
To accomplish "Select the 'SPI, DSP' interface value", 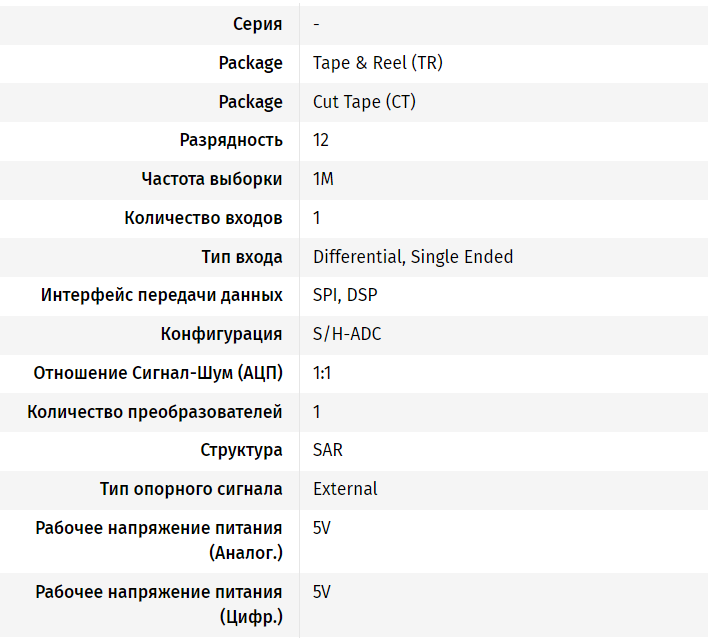I will click(x=345, y=296).
